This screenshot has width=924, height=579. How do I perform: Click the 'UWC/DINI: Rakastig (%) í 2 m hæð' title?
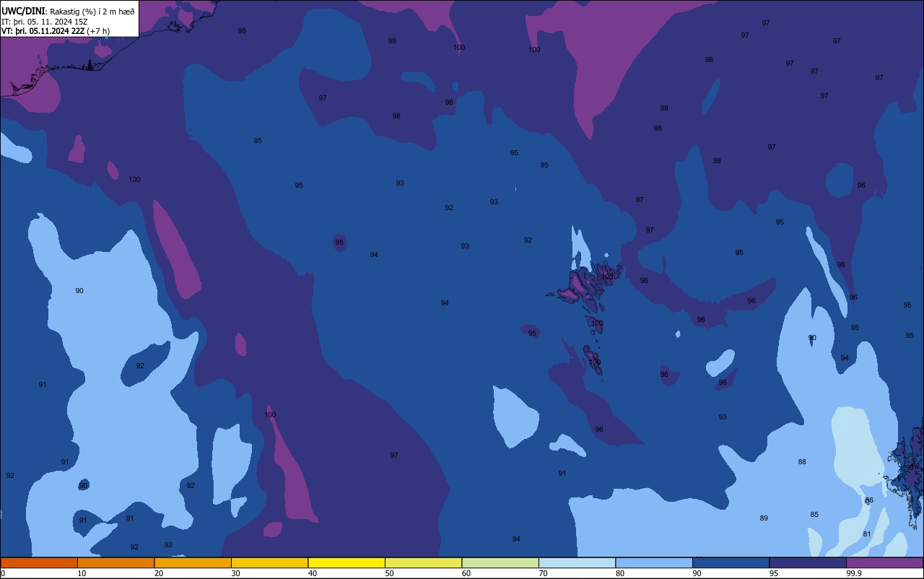[x=68, y=12]
